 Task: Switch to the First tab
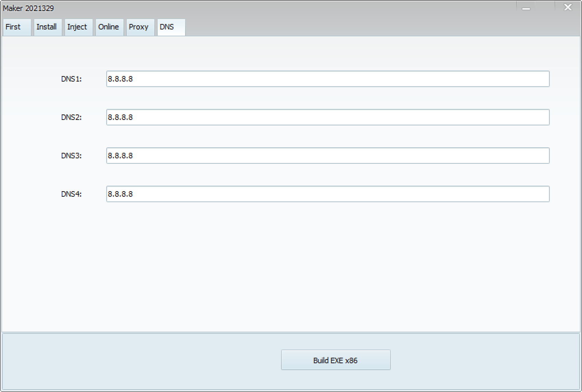(16, 27)
